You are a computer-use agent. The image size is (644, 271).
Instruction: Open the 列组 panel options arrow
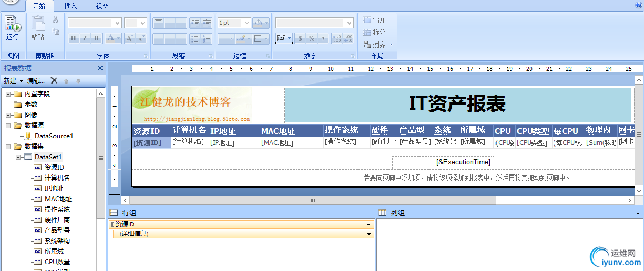pyautogui.click(x=638, y=214)
